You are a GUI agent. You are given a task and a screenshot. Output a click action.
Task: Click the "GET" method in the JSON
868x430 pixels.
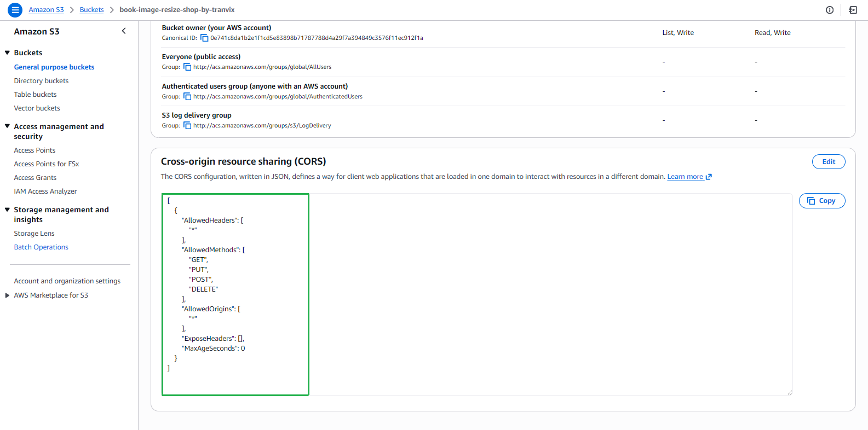tap(198, 260)
